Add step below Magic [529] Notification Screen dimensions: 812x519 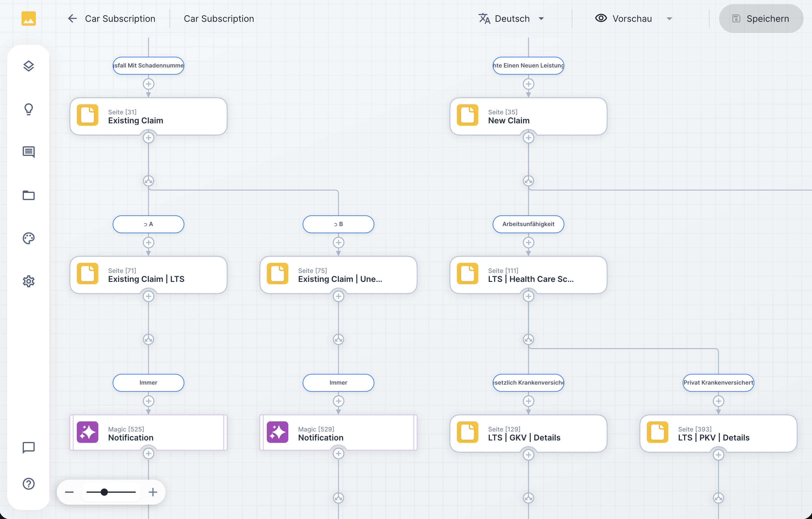click(338, 454)
